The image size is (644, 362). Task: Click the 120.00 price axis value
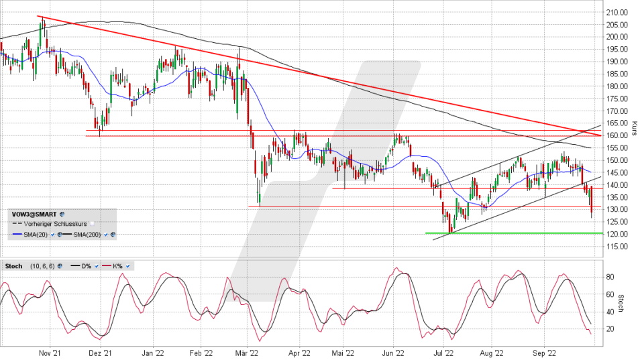617,234
